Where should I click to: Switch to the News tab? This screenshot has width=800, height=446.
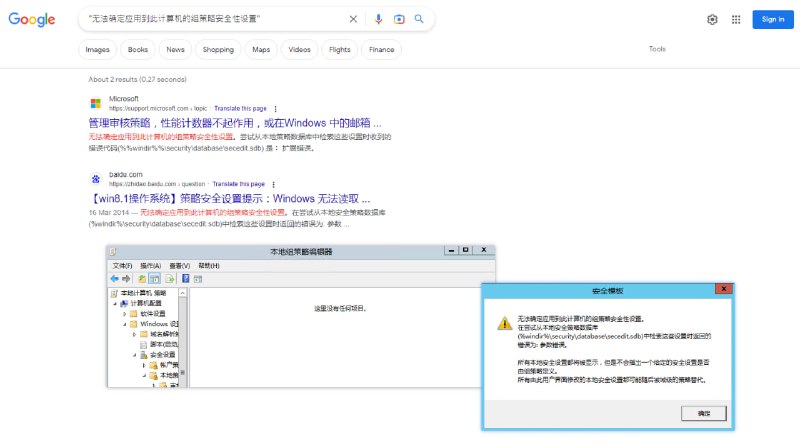pyautogui.click(x=176, y=49)
